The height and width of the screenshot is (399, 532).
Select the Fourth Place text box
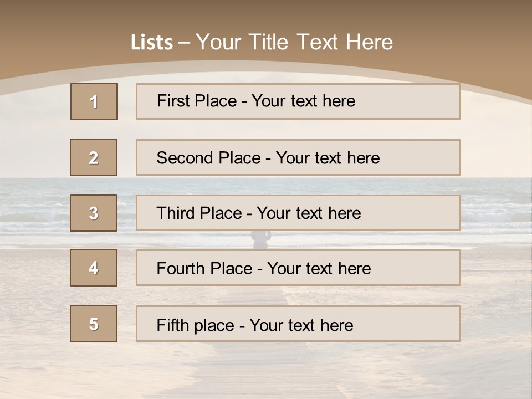298,268
